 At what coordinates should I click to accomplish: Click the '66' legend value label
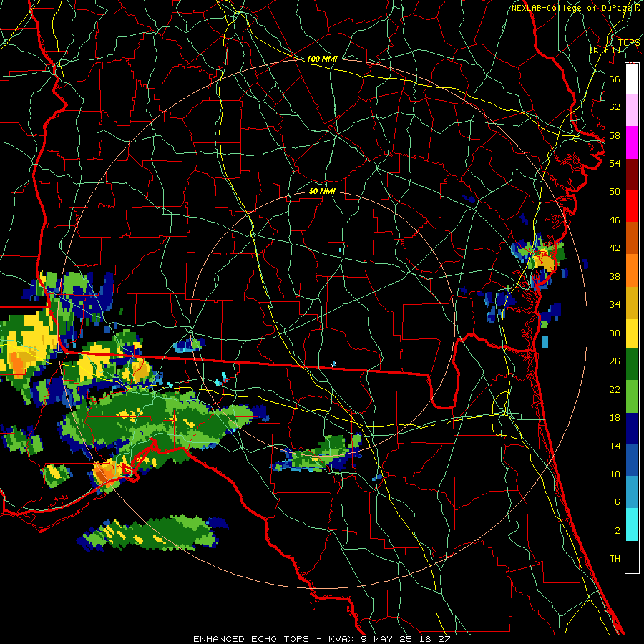(615, 79)
